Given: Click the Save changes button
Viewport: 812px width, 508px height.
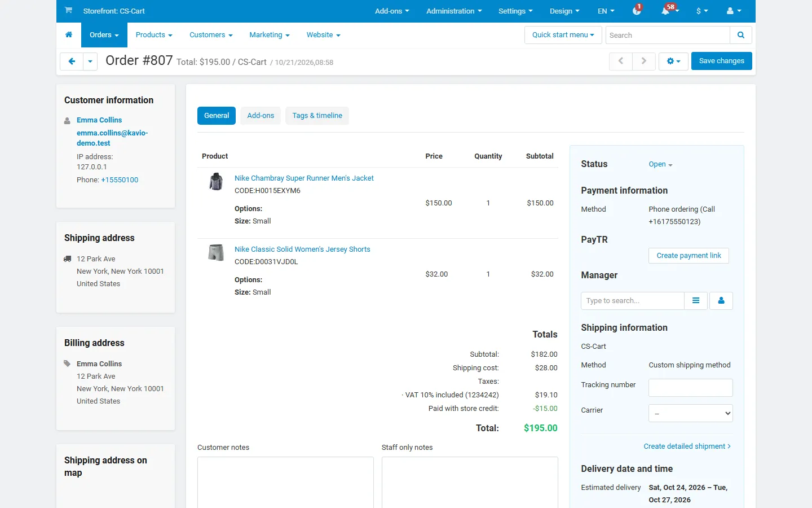Looking at the screenshot, I should point(722,61).
